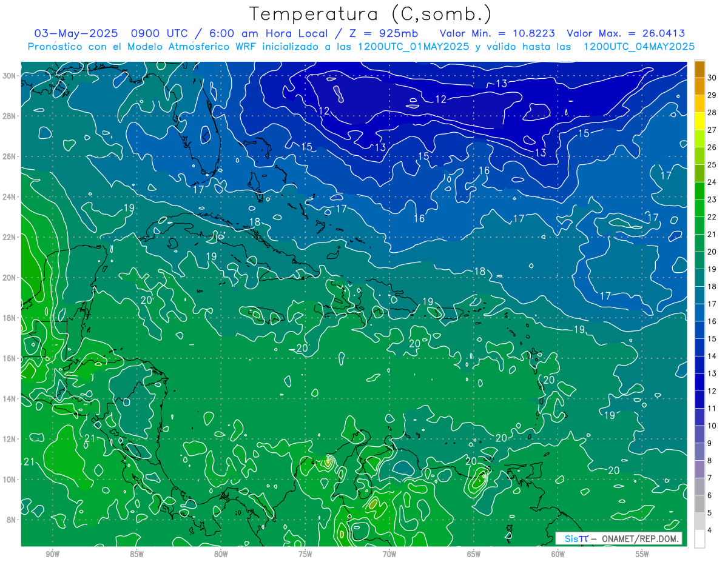Click the '1200UTC_01MAY2025' initialization time
This screenshot has width=728, height=562.
click(413, 47)
